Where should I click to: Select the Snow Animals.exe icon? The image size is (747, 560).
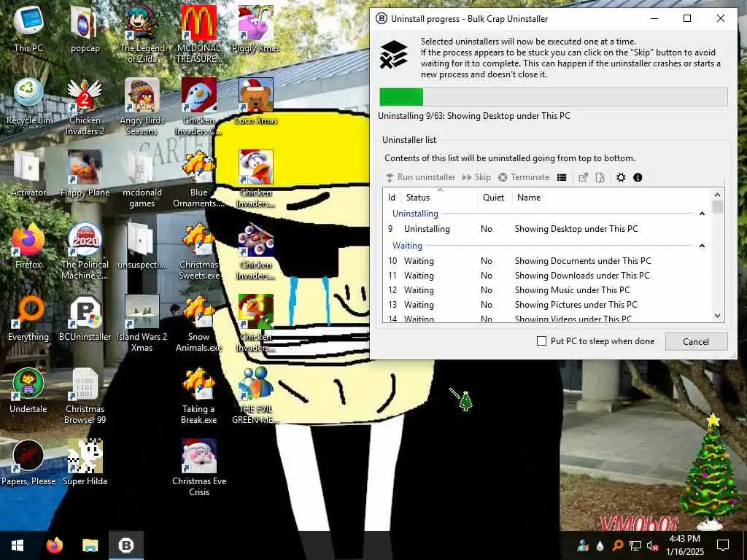tap(198, 324)
